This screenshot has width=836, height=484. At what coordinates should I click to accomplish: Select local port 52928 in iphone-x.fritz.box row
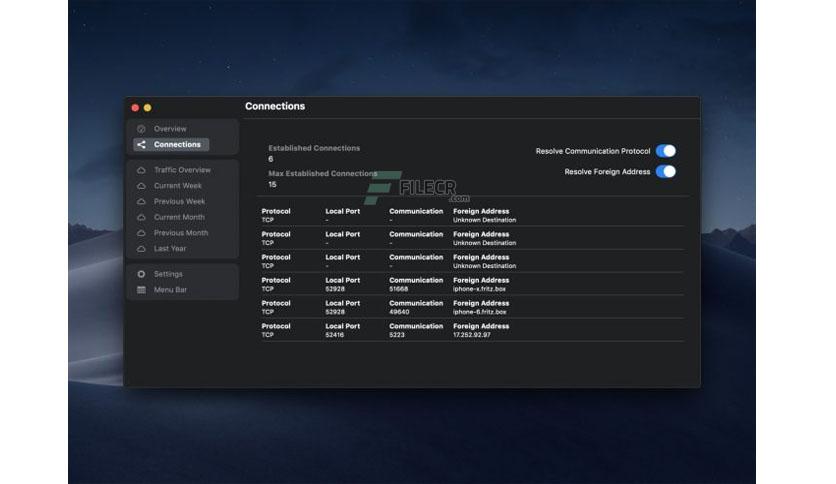pos(335,289)
